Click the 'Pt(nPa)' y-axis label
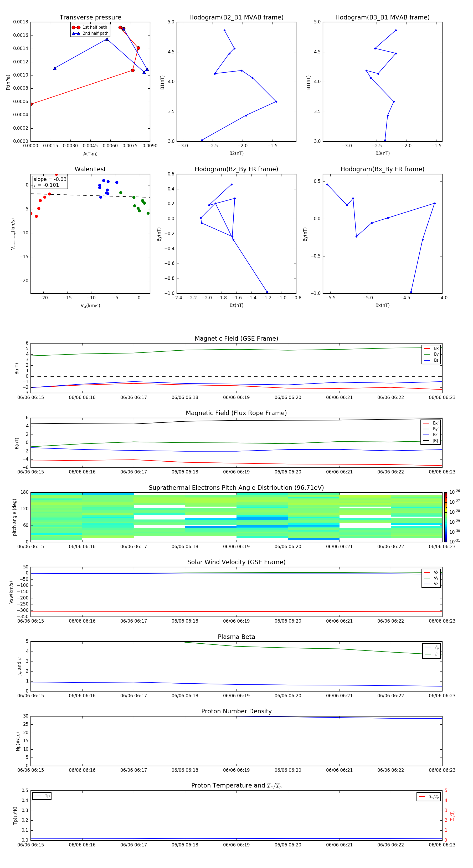 tap(8, 82)
